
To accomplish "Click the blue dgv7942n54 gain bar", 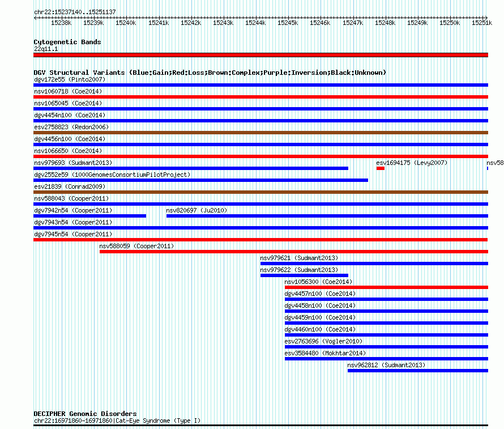I will (89, 216).
